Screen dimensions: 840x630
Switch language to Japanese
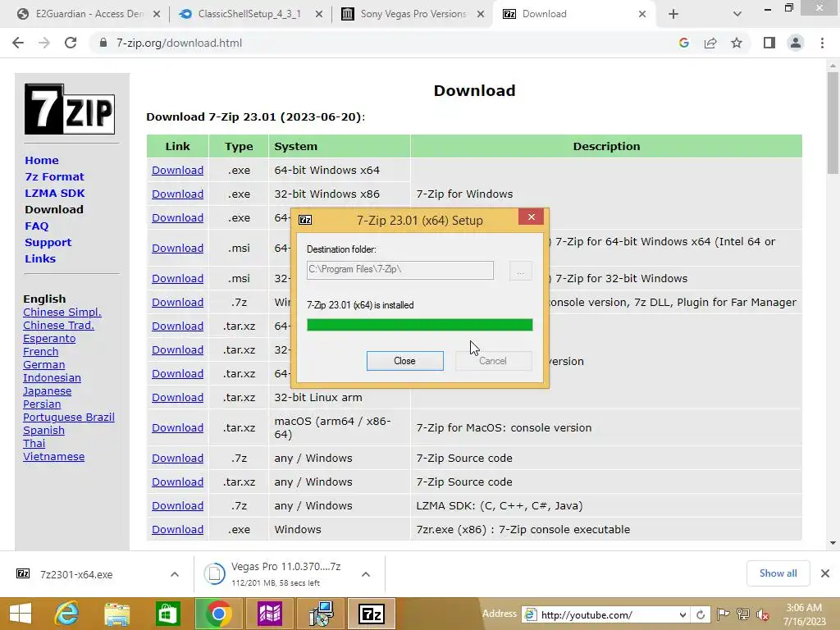click(x=47, y=391)
